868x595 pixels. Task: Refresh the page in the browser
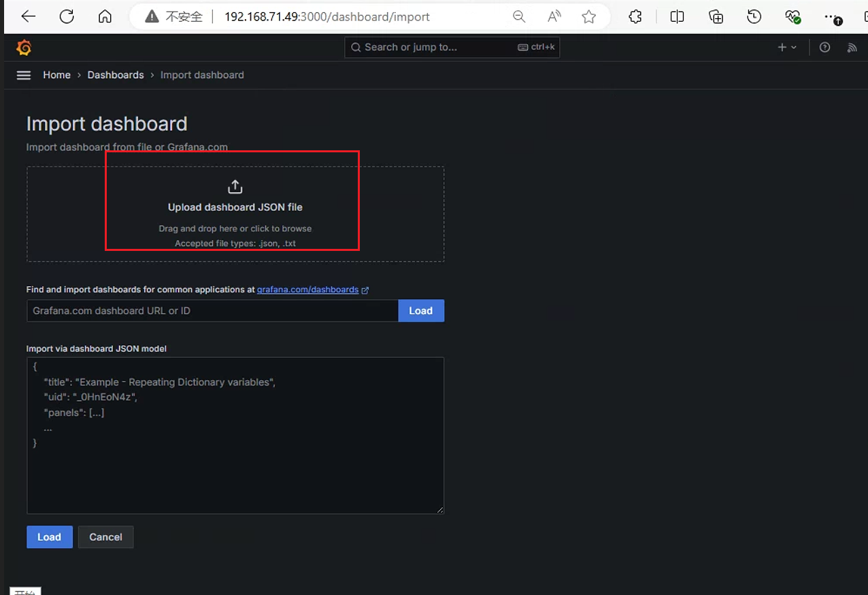[67, 17]
